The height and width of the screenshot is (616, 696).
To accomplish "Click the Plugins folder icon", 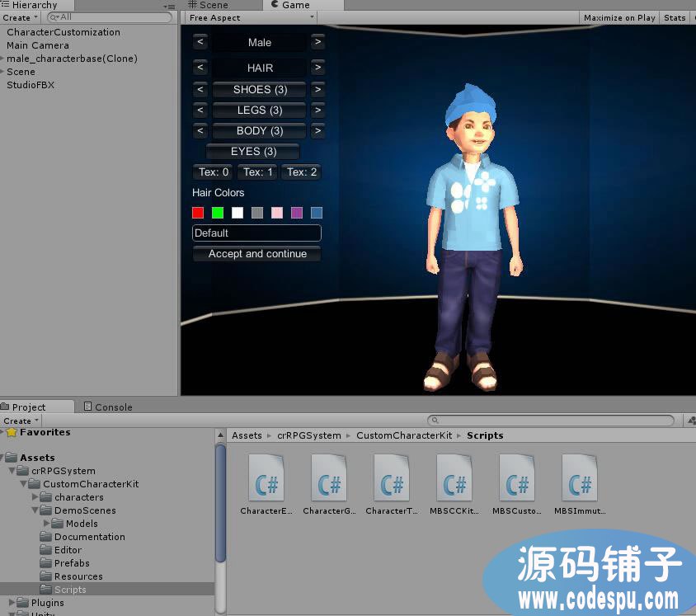I will click(22, 602).
